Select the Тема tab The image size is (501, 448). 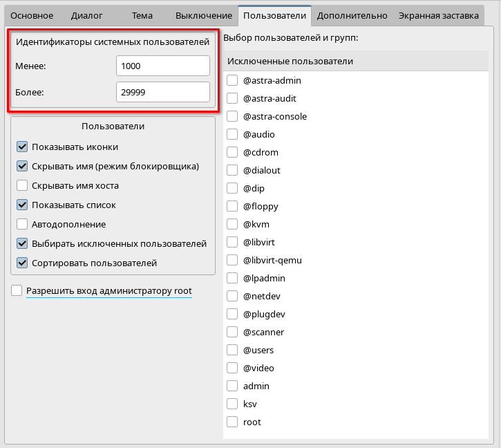coord(142,15)
